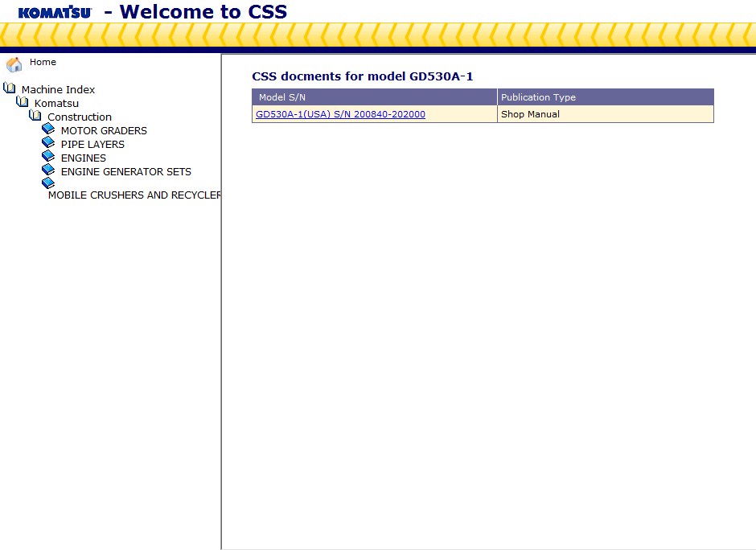Click the 'Welcome to CSS' title text
This screenshot has height=550, width=756.
[x=203, y=11]
